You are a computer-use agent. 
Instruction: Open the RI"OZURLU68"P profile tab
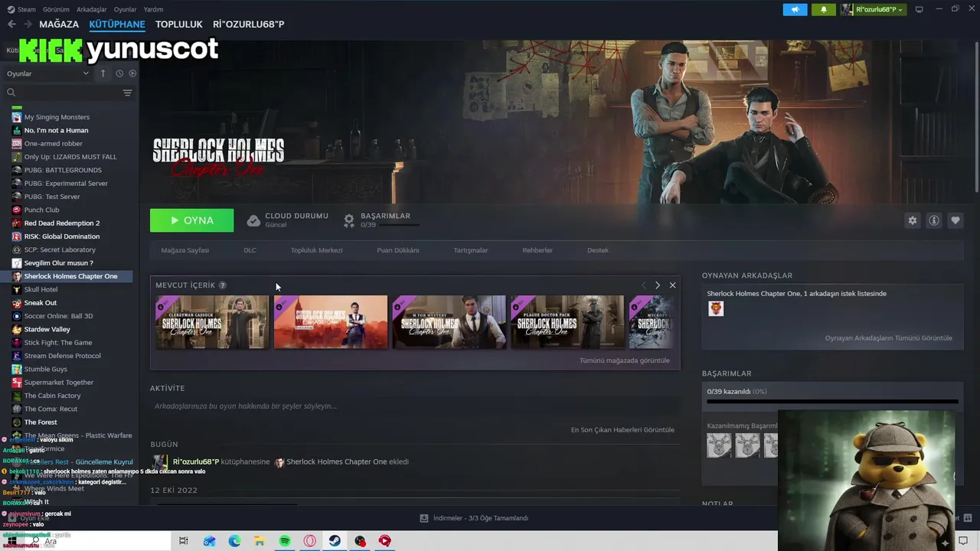pos(248,24)
